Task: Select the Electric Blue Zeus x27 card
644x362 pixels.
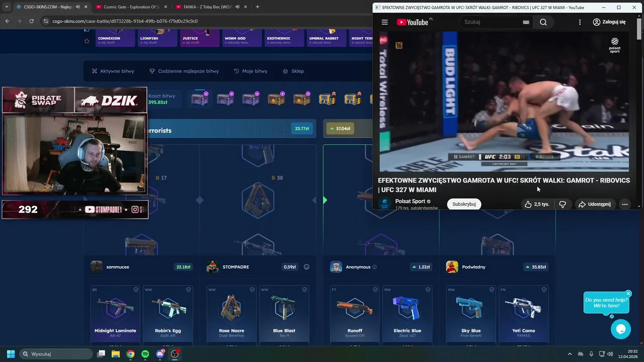Action: click(407, 315)
